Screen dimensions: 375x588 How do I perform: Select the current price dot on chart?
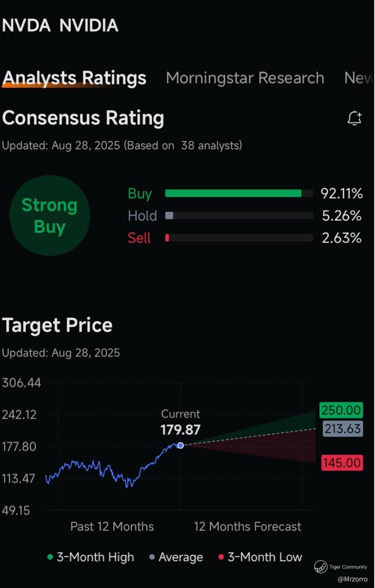click(180, 445)
